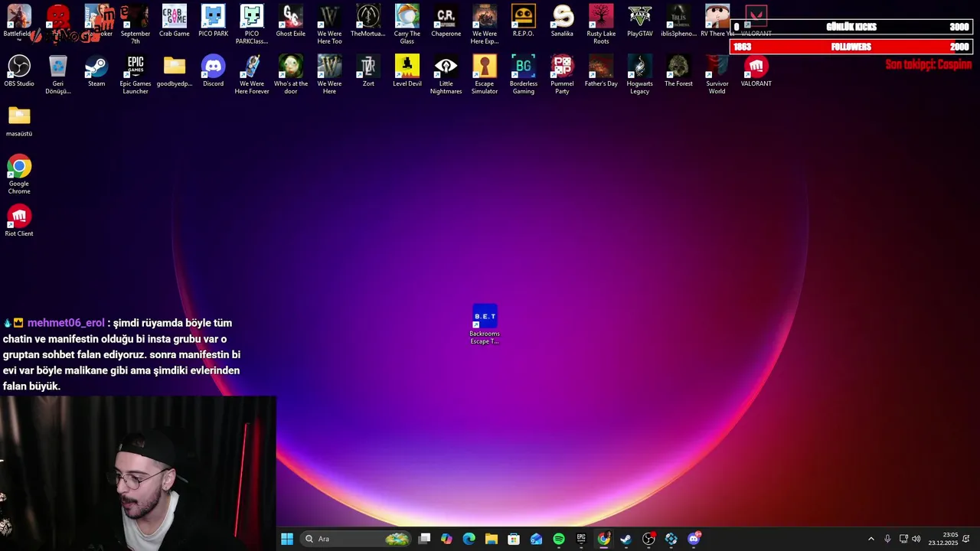Screen dimensions: 980x551
Task: Select The Mortuary game icon
Action: (368, 21)
